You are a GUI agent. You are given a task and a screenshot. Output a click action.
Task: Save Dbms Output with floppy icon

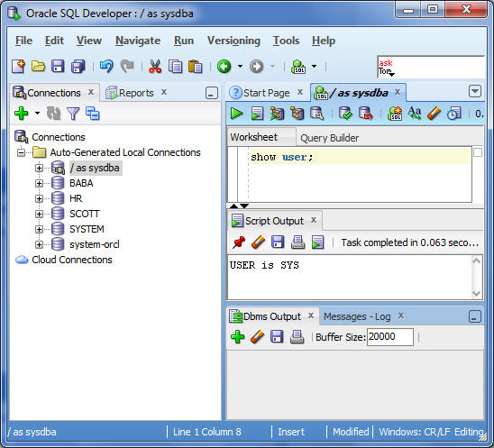(277, 337)
